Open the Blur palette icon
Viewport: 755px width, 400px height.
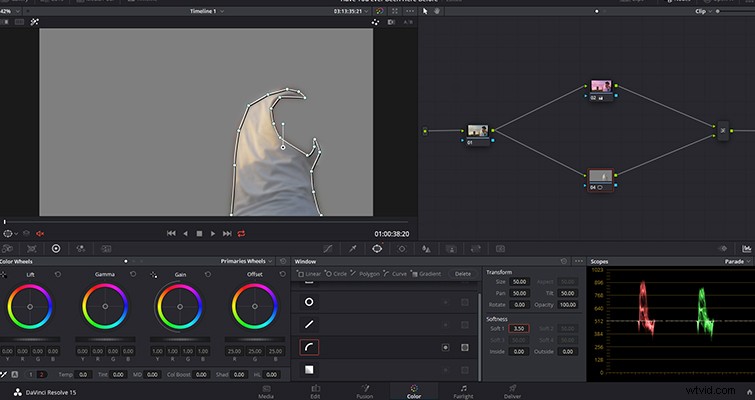click(426, 248)
